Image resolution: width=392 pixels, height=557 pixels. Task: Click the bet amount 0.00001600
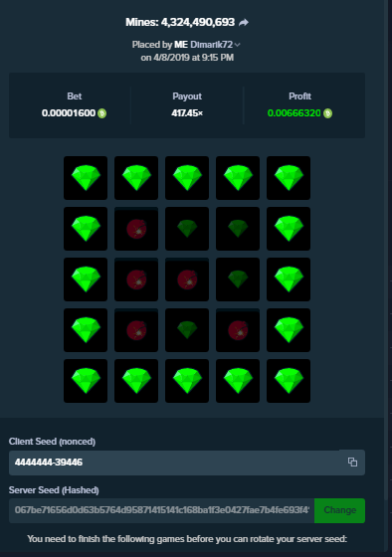point(69,113)
